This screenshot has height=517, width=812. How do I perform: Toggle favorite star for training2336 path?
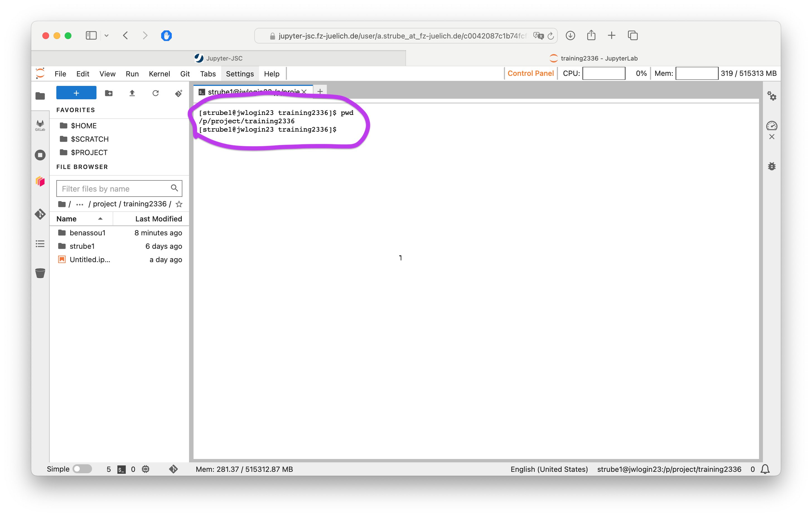point(179,204)
